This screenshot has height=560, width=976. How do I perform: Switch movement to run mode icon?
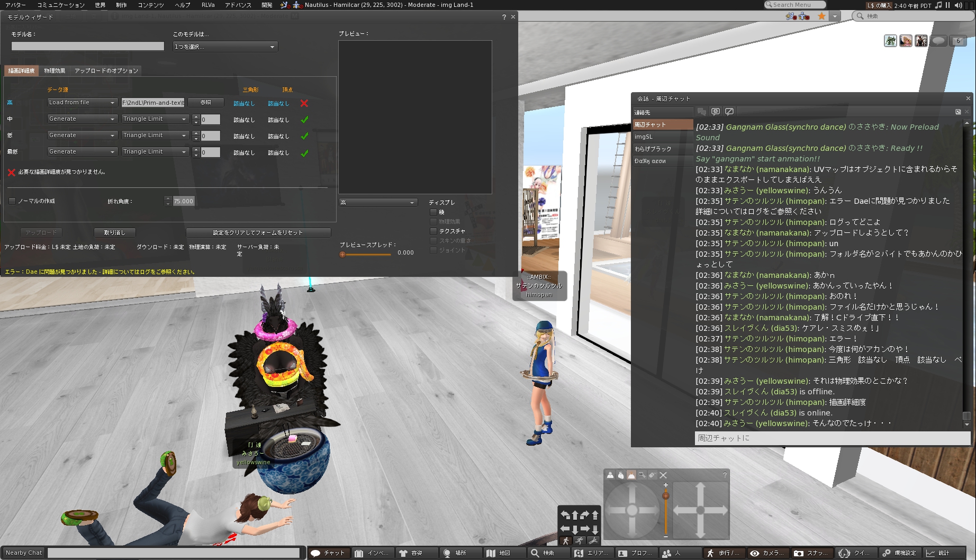pos(580,540)
